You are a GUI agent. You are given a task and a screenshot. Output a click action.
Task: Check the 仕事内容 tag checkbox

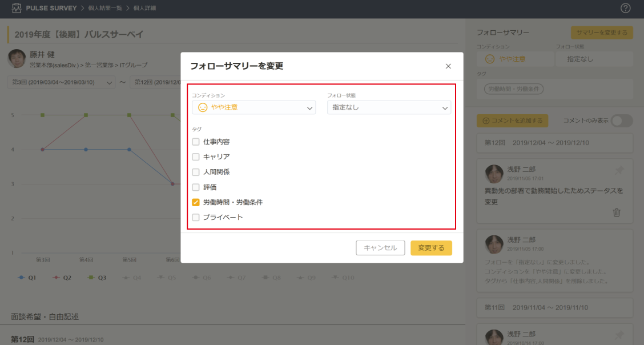click(196, 142)
